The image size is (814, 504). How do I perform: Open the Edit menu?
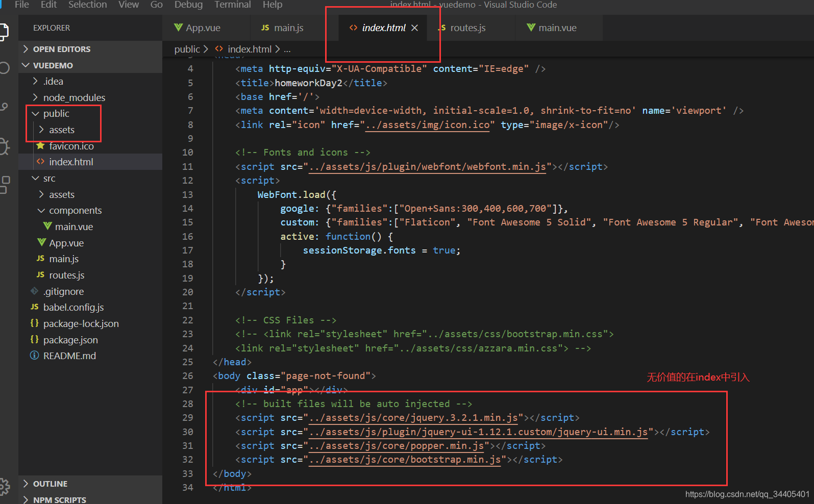pyautogui.click(x=48, y=5)
